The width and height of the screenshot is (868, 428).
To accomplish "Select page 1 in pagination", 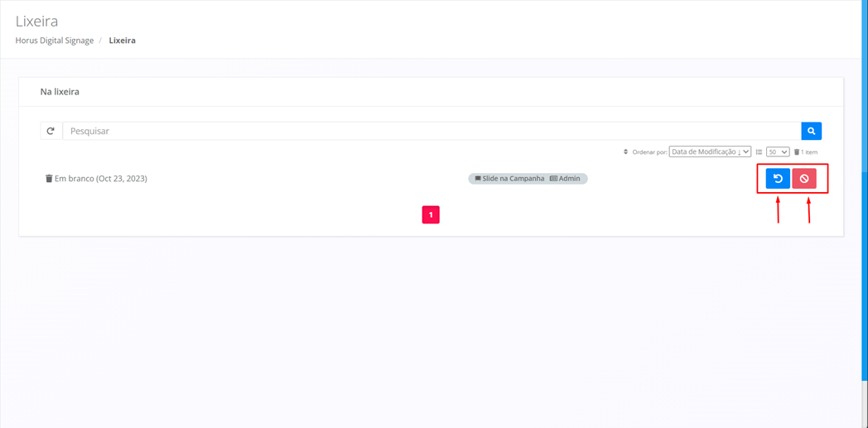I will click(431, 215).
